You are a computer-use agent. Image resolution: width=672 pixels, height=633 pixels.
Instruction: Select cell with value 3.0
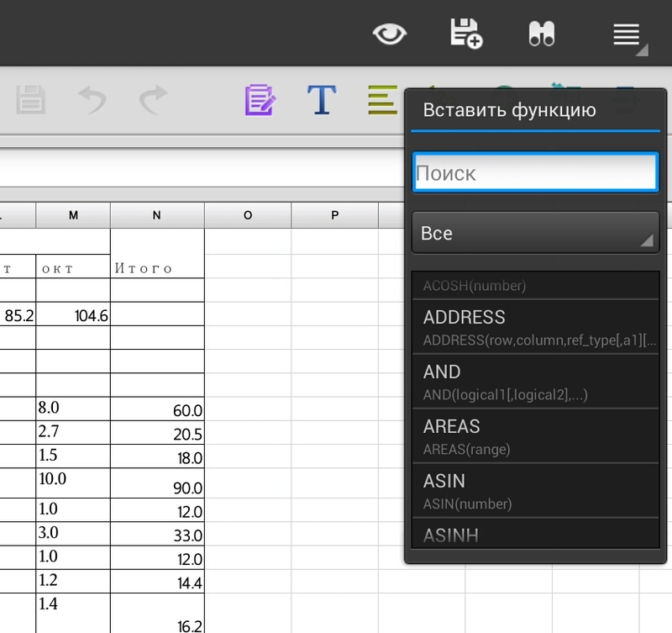pyautogui.click(x=73, y=534)
